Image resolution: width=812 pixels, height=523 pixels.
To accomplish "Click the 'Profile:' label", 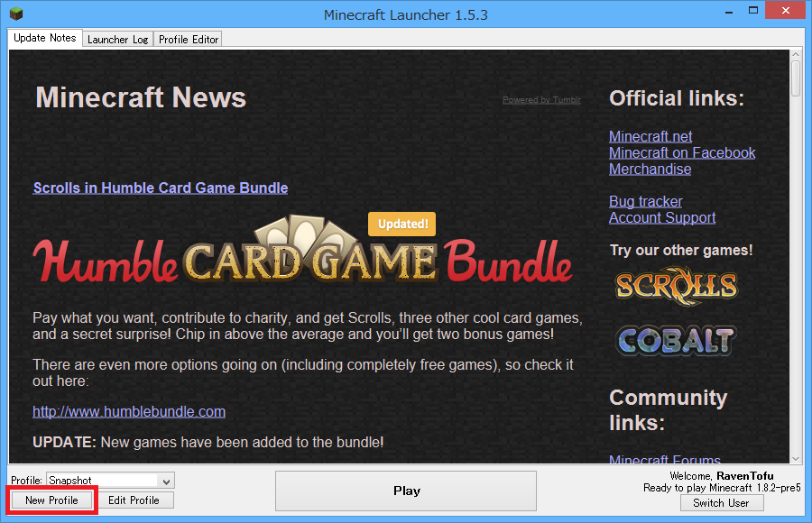I will [26, 481].
